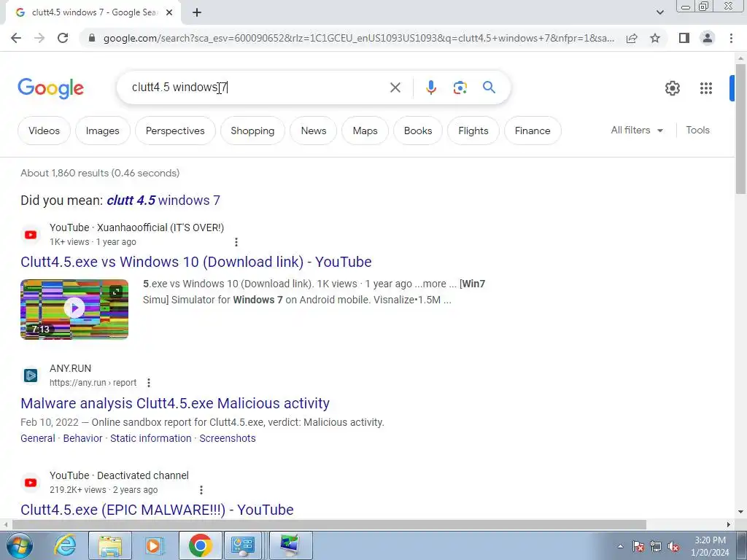The width and height of the screenshot is (747, 560).
Task: Open the Screenshots sitelink
Action: coord(228,438)
